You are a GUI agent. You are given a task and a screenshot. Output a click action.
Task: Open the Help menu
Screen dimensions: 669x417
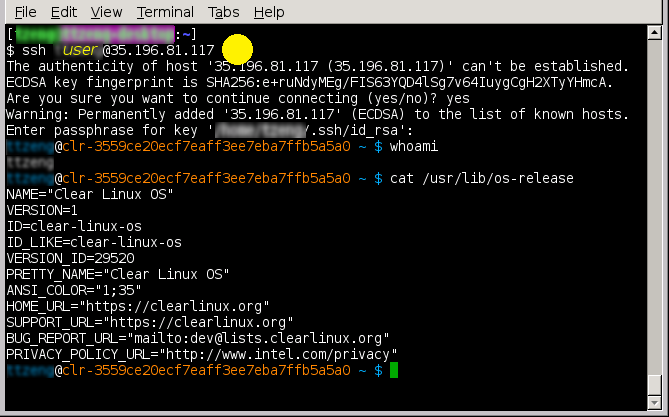pyautogui.click(x=269, y=12)
